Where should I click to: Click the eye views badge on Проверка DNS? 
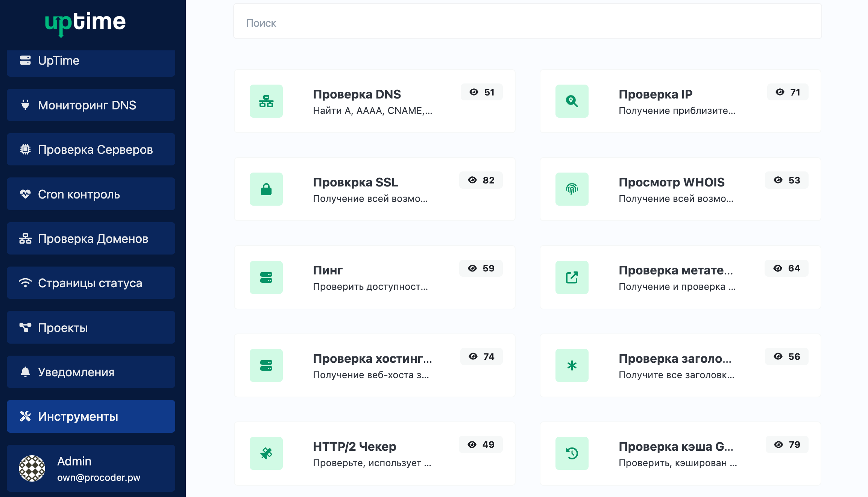pyautogui.click(x=481, y=92)
